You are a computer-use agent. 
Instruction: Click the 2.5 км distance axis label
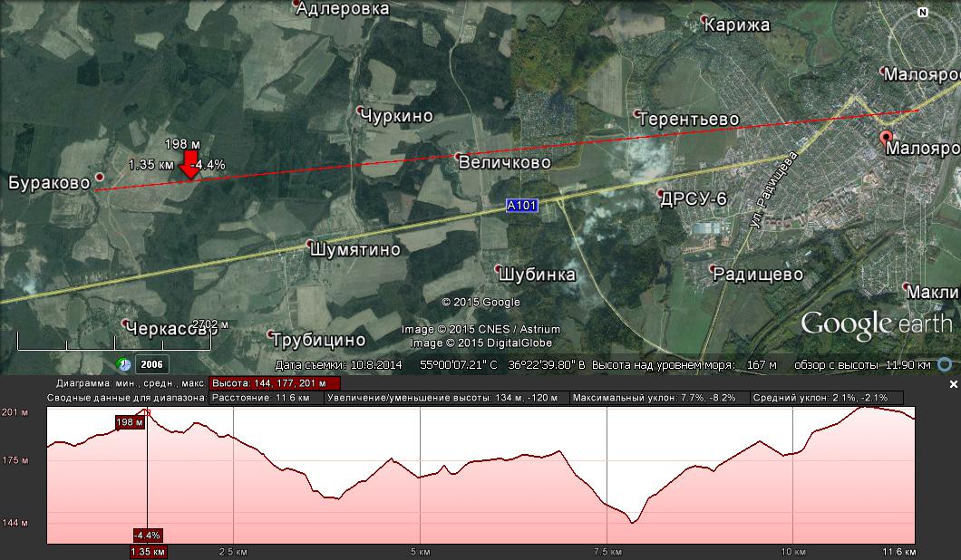pos(233,552)
